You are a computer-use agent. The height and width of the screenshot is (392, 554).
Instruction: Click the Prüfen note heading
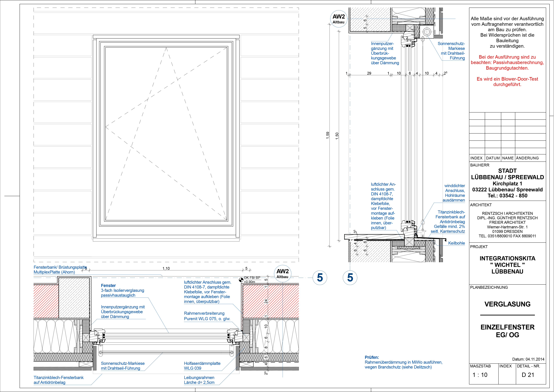click(372, 357)
